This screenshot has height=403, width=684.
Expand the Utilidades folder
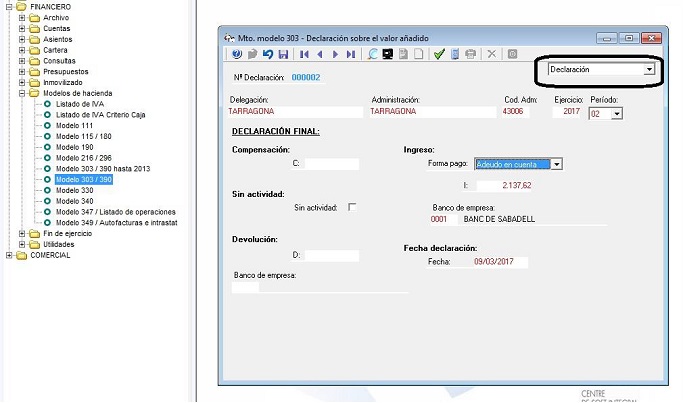[x=22, y=244]
